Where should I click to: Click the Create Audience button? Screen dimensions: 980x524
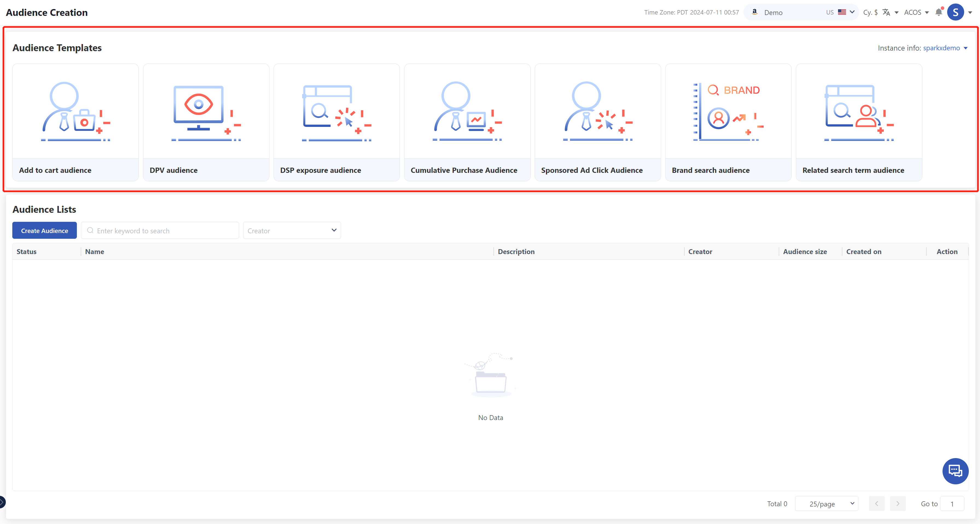coord(45,231)
